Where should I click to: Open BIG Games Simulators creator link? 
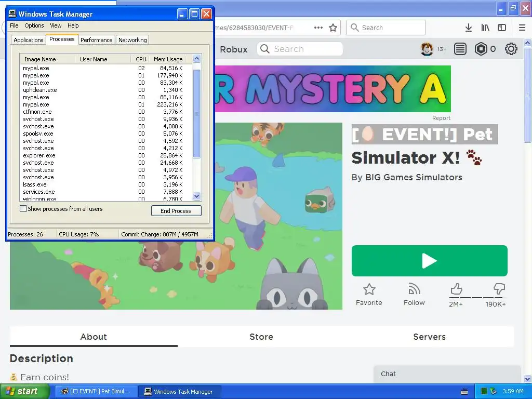(x=414, y=178)
